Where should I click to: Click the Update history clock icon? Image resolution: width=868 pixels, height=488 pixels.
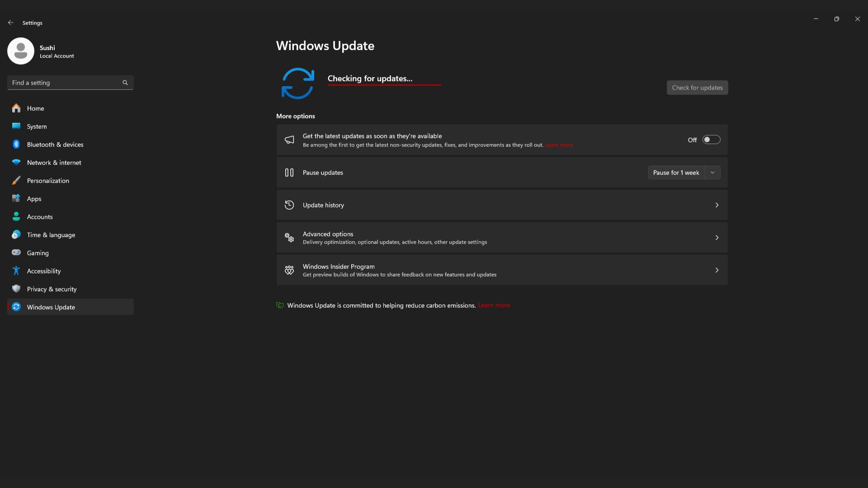click(x=289, y=205)
